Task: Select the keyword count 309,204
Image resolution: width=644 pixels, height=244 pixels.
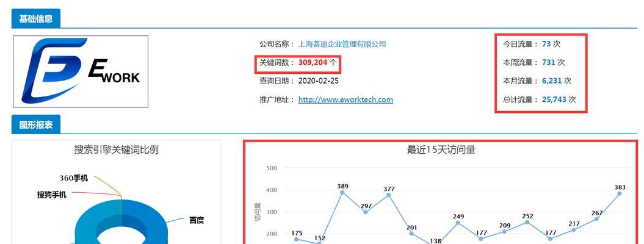Action: coord(313,62)
